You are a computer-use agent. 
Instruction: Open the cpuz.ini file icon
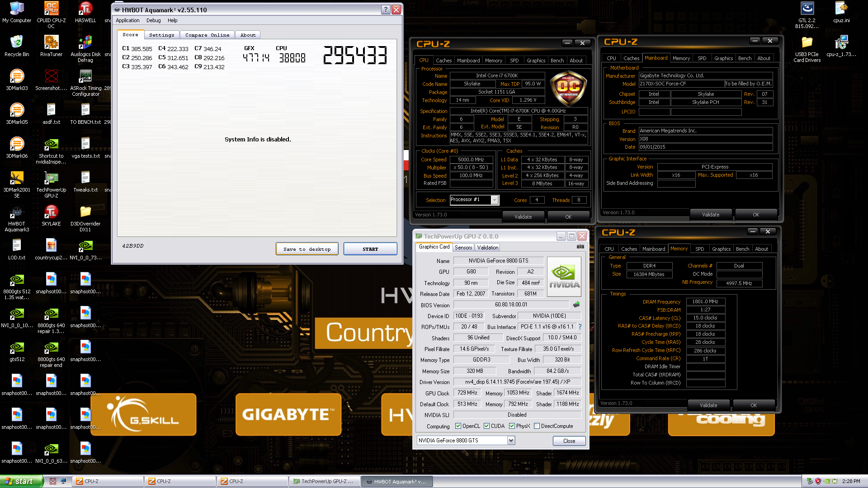click(841, 12)
